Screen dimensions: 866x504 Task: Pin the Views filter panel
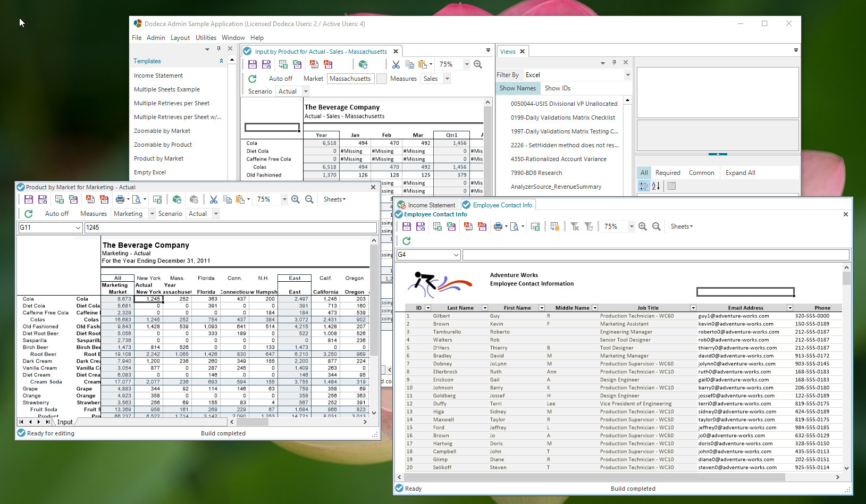pos(614,63)
